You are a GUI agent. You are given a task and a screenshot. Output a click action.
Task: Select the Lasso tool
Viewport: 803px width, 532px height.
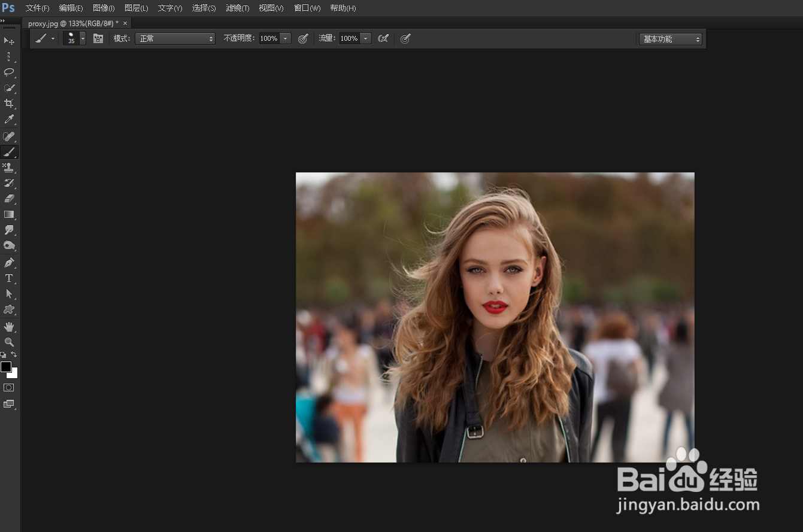(x=9, y=72)
